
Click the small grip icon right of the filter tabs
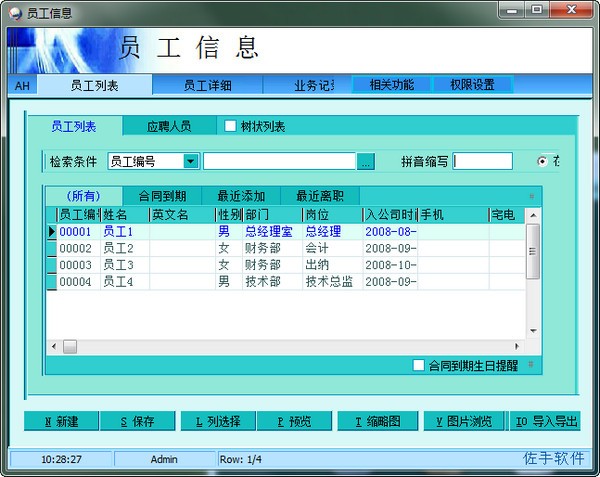531,196
